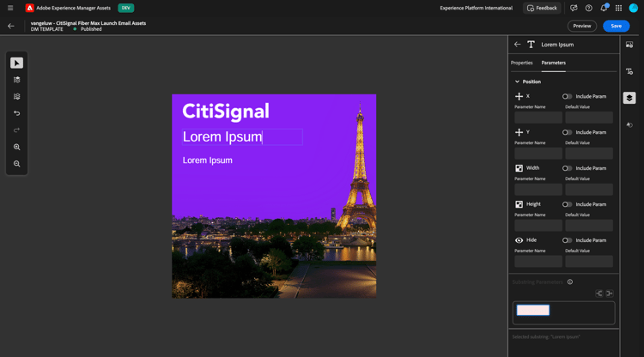This screenshot has width=644, height=357.
Task: Open the bottom icon in the right rail
Action: click(x=629, y=124)
